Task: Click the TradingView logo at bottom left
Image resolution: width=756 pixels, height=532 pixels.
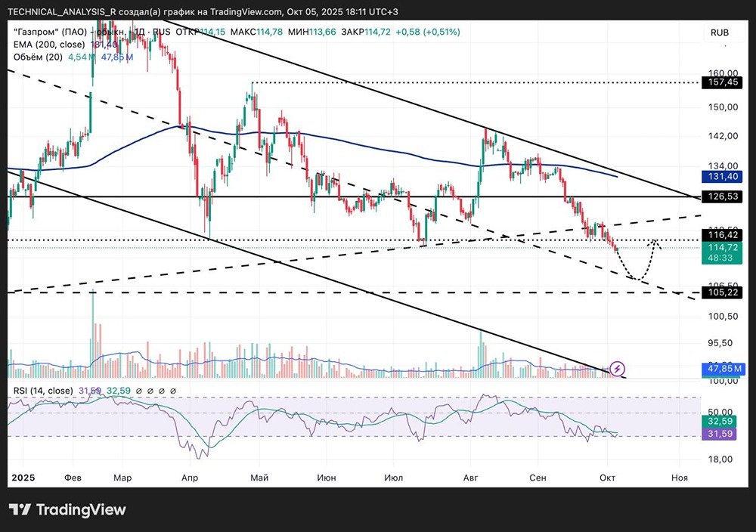Action: coord(67,509)
